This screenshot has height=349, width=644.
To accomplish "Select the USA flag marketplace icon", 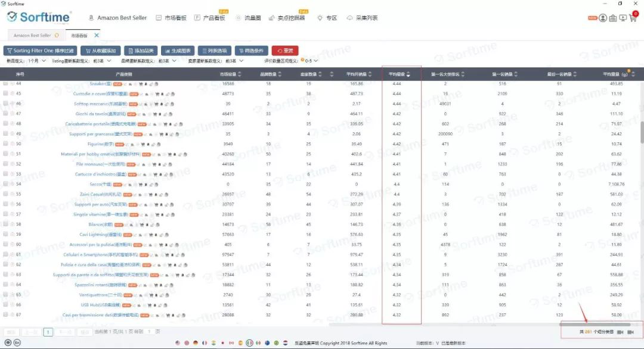I will (178, 343).
